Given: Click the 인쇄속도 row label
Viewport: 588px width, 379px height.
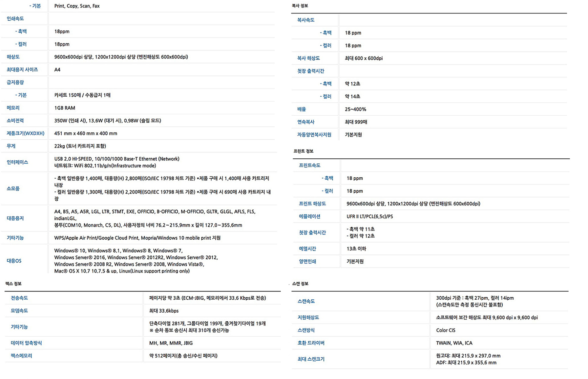Looking at the screenshot, I should coord(15,19).
